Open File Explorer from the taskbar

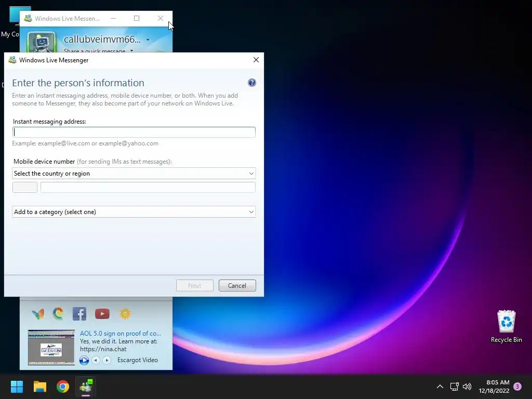click(39, 387)
